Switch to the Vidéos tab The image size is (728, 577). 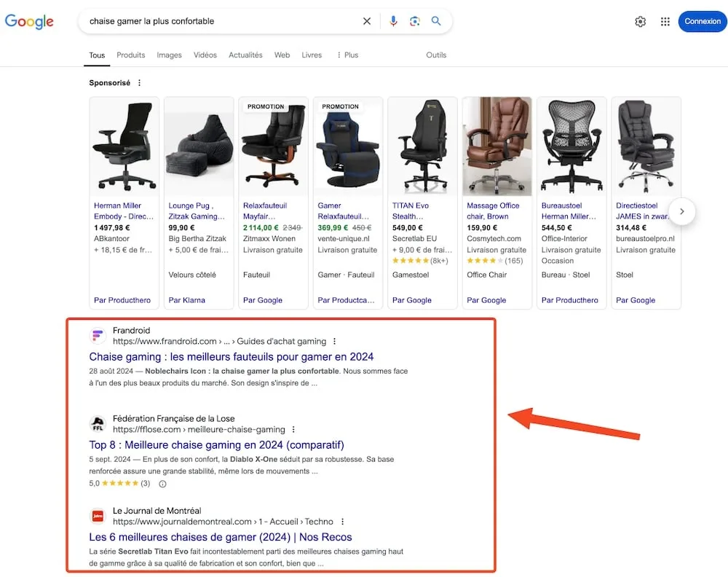(x=205, y=55)
